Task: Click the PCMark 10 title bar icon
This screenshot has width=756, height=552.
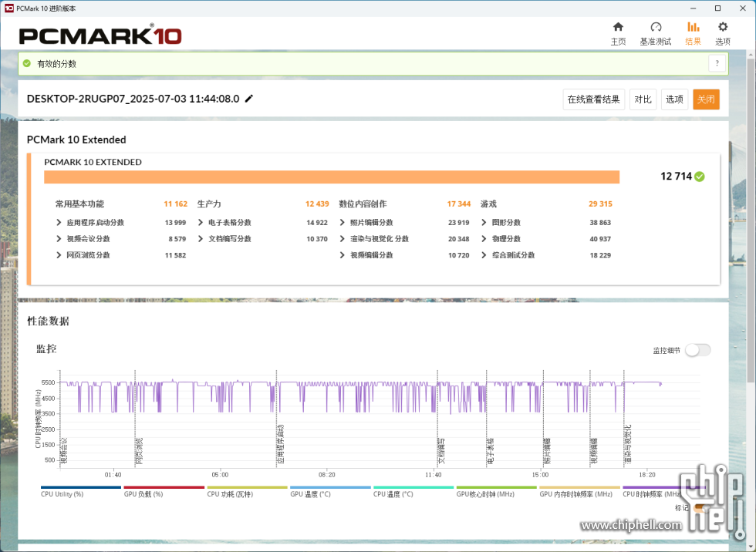Action: coord(8,8)
